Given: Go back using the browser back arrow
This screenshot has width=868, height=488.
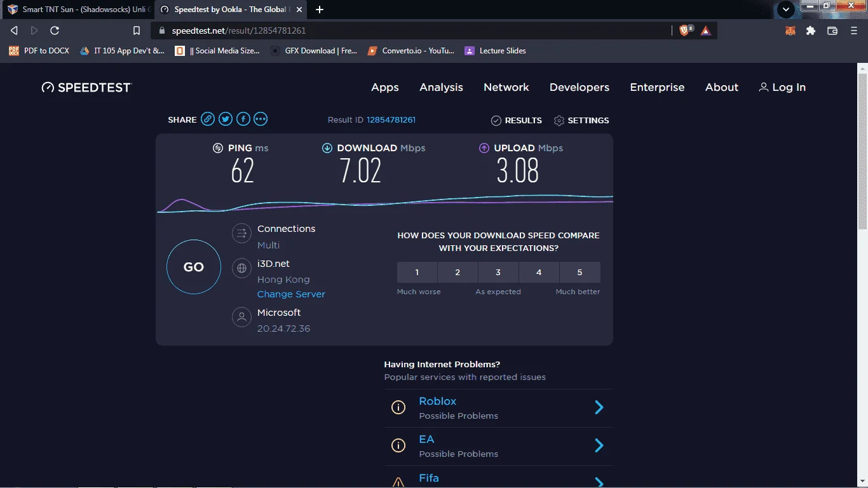Looking at the screenshot, I should [15, 30].
